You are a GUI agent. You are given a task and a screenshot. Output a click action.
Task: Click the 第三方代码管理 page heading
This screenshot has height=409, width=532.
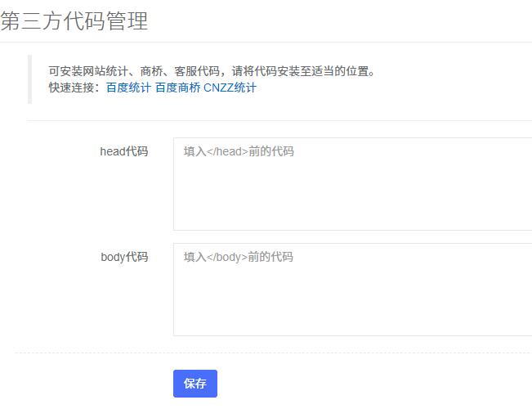[74, 21]
